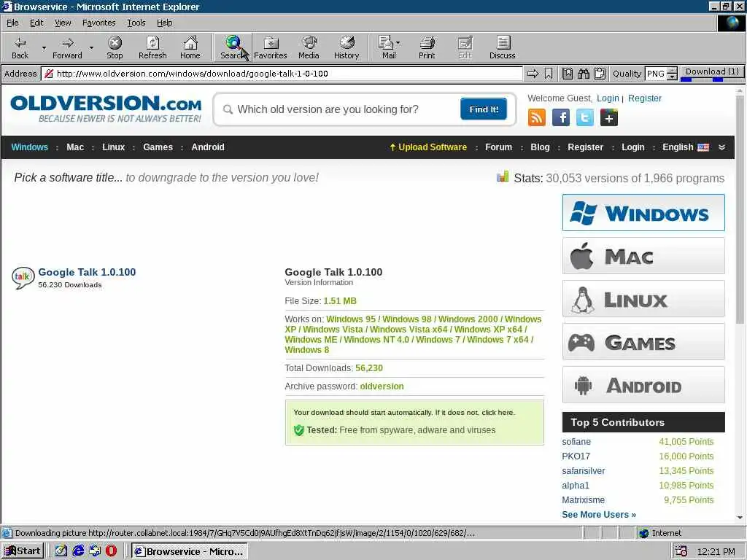The image size is (747, 560).
Task: Click the Mail toolbar icon
Action: [x=387, y=47]
